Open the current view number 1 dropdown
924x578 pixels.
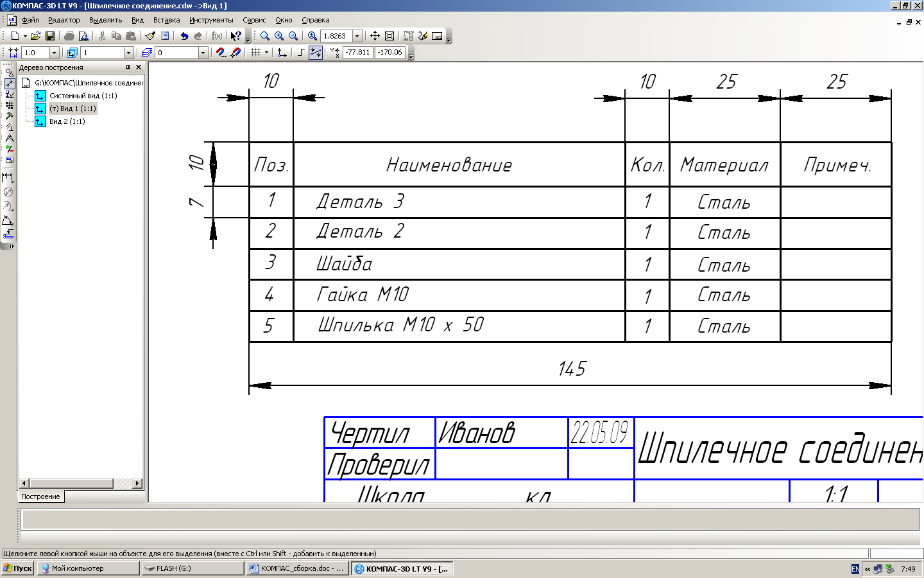click(x=128, y=53)
